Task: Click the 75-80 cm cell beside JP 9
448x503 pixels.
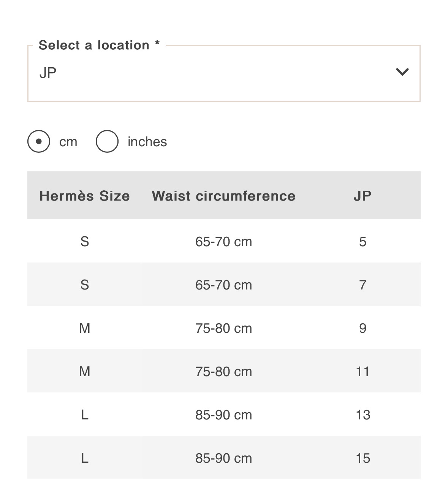Action: (223, 328)
